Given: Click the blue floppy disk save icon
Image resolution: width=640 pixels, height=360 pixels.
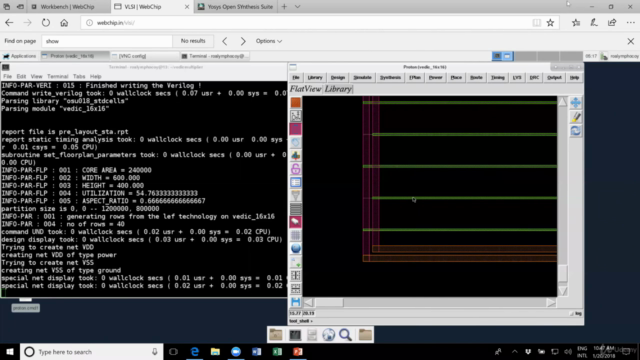Looking at the screenshot, I should (x=296, y=302).
